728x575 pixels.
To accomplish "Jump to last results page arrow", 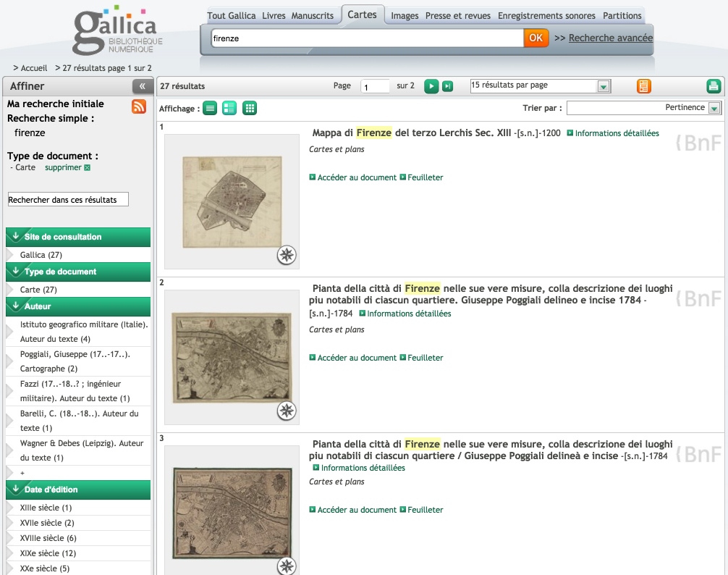I will [447, 86].
